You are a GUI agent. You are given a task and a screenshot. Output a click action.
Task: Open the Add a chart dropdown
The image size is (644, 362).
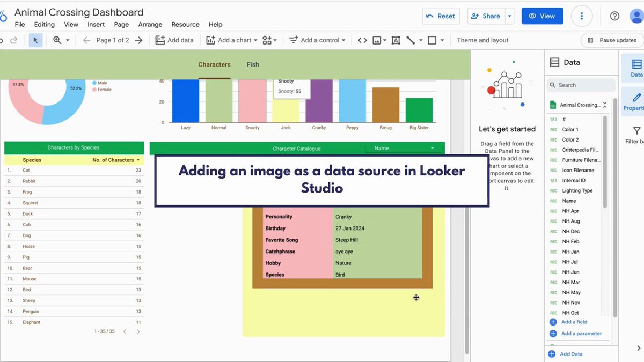point(232,40)
